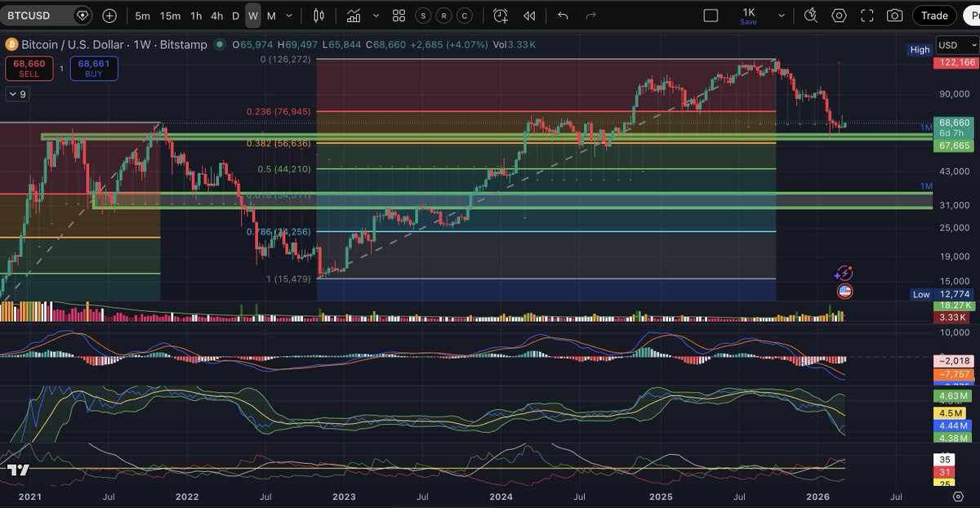Switch to the 5m timeframe
Screen dimensions: 980x508
pos(143,16)
